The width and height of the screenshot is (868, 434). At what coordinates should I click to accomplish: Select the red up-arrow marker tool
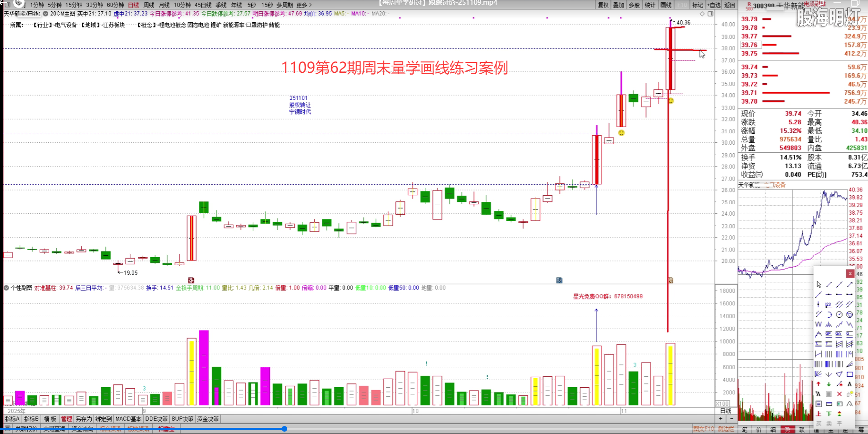click(818, 383)
